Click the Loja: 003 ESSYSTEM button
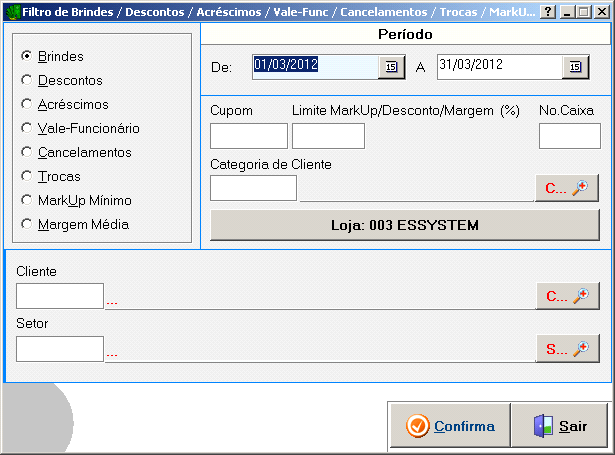The image size is (615, 455). 405,225
